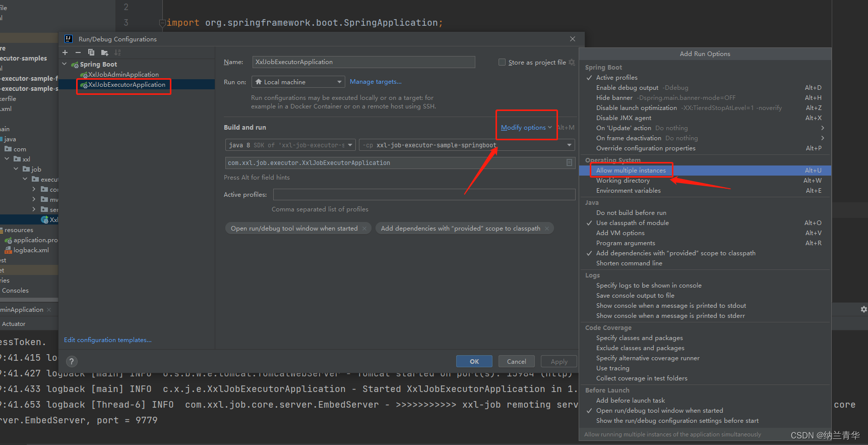Viewport: 868px width, 445px height.
Task: Move configuration into new folder icon
Action: (x=104, y=52)
